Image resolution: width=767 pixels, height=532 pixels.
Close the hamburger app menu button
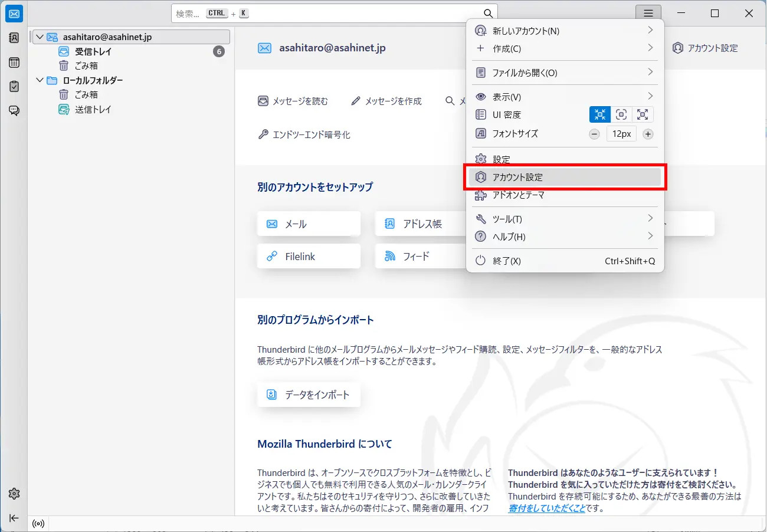pyautogui.click(x=648, y=14)
